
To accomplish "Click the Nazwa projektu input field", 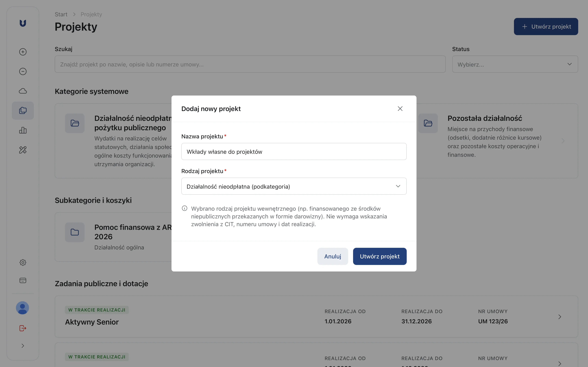I will 293,151.
